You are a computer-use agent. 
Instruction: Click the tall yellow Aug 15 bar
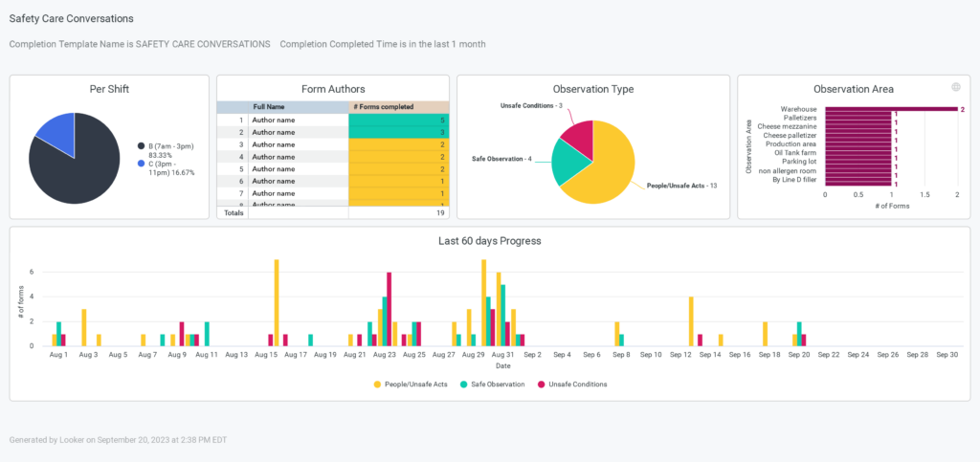tap(277, 303)
